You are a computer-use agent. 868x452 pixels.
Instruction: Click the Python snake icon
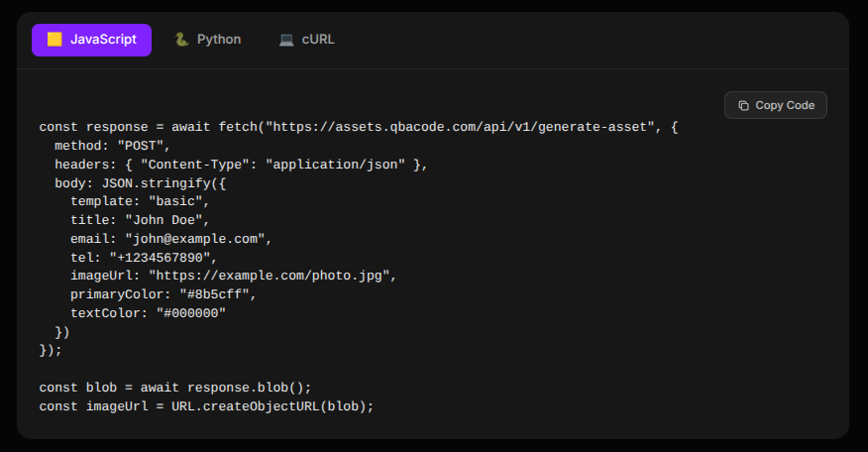click(x=181, y=40)
